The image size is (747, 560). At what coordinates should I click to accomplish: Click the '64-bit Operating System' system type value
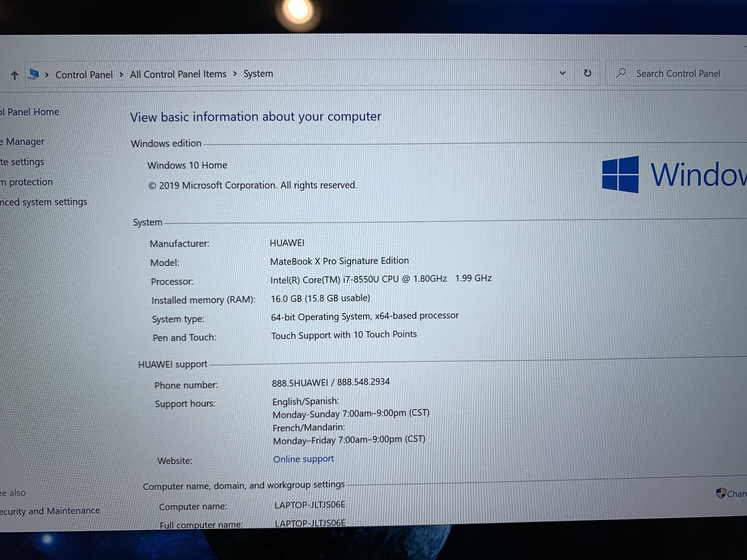[x=365, y=316]
